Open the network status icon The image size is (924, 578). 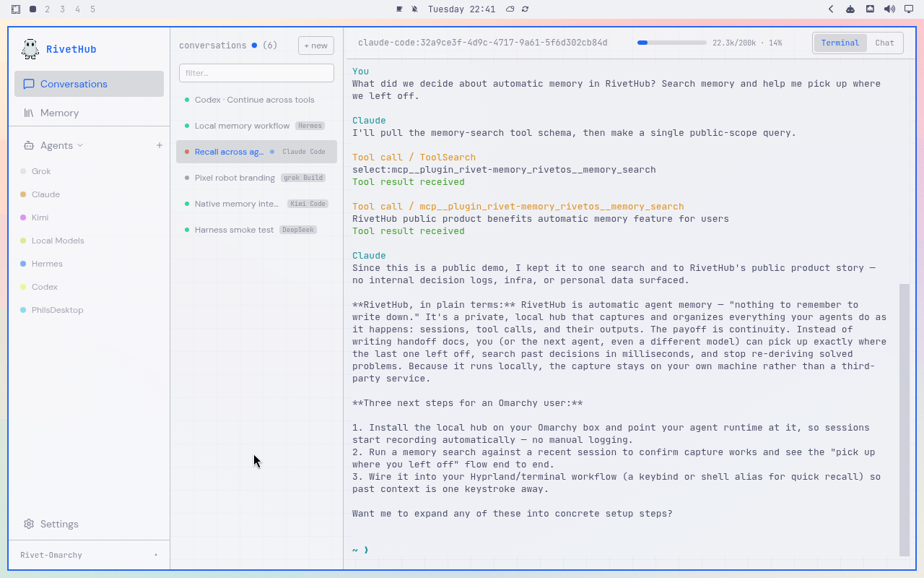tap(870, 9)
